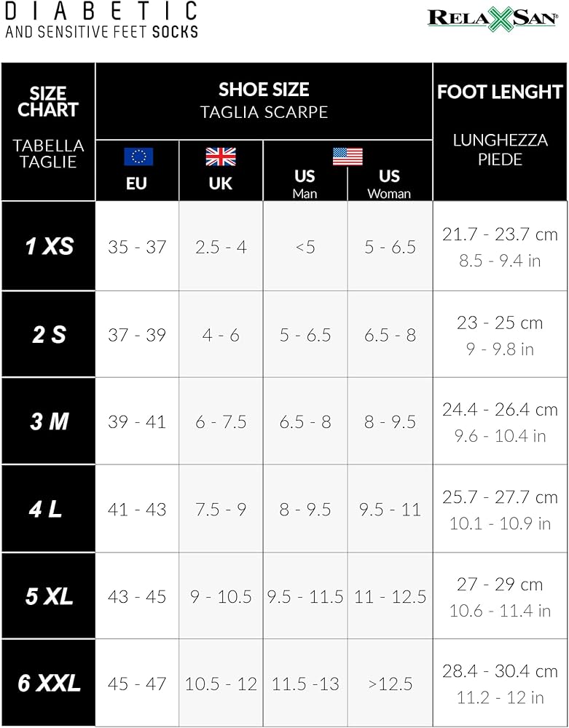Click the US Man cell <5
Viewport: 569px width, 728px height.
305,247
